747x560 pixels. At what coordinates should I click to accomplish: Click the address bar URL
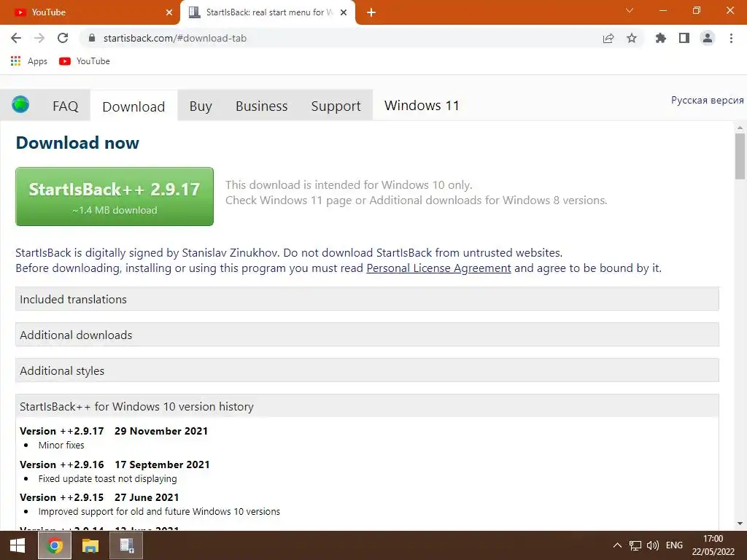[x=175, y=38]
